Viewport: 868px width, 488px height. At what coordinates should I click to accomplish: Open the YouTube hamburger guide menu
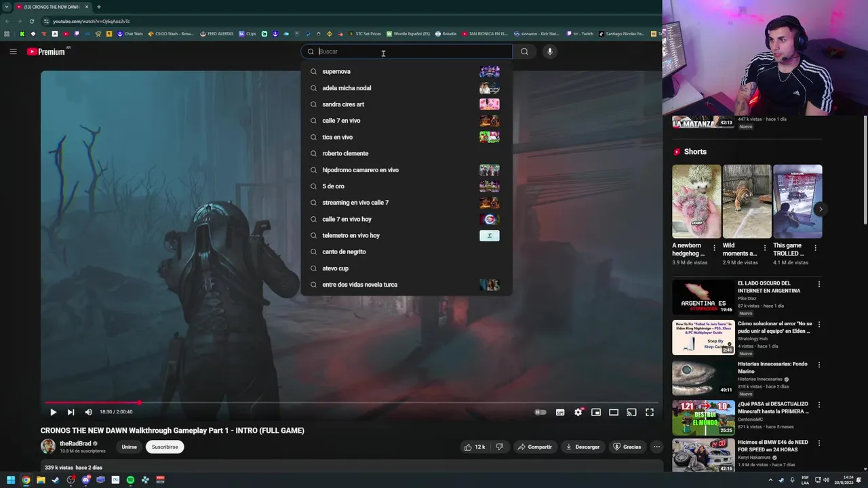[13, 52]
